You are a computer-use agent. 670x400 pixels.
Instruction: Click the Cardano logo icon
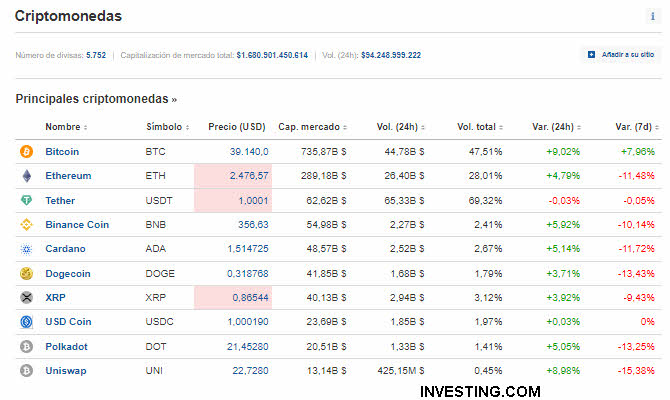pyautogui.click(x=25, y=249)
